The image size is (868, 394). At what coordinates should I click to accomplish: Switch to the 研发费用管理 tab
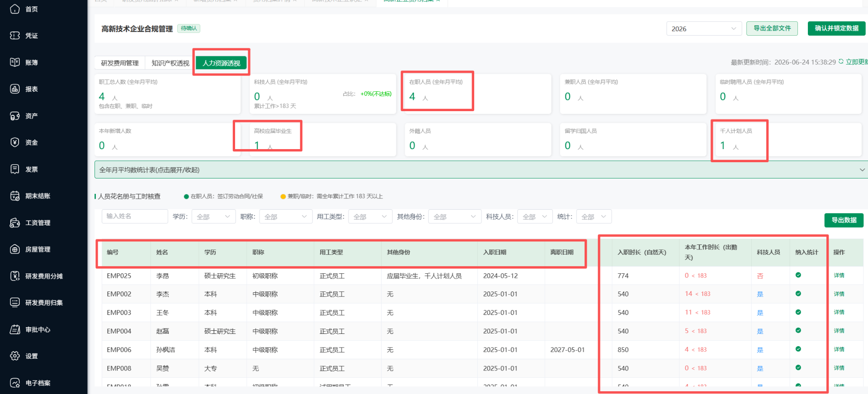[120, 63]
